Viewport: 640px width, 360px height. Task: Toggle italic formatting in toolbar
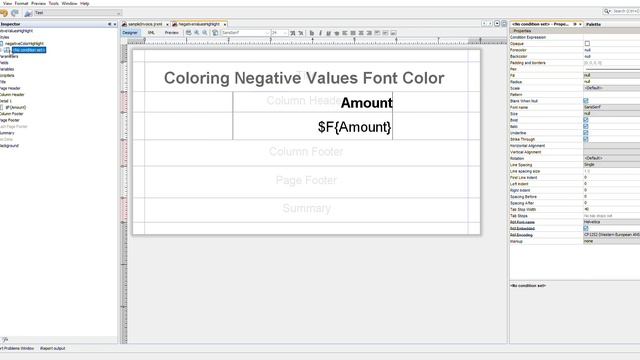(x=320, y=33)
